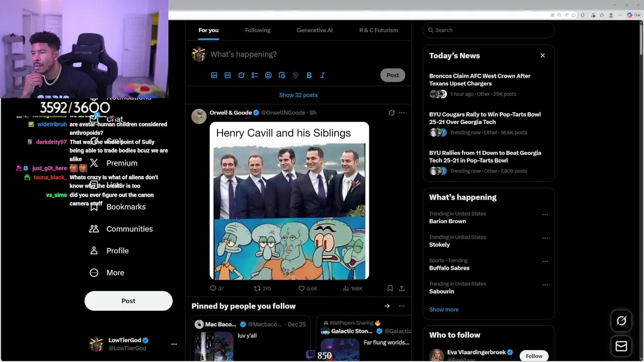Image resolution: width=644 pixels, height=362 pixels.
Task: Open options for Sabourin trend
Action: pos(545,285)
